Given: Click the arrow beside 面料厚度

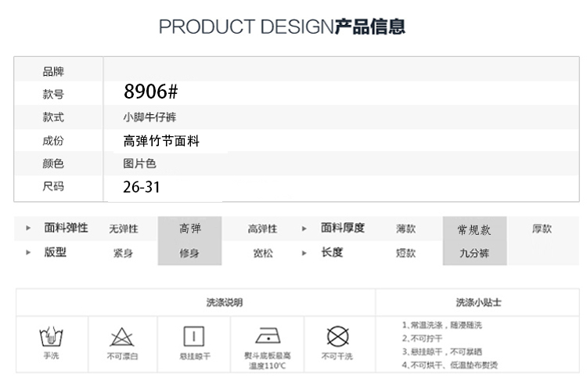Looking at the screenshot, I should [x=304, y=228].
